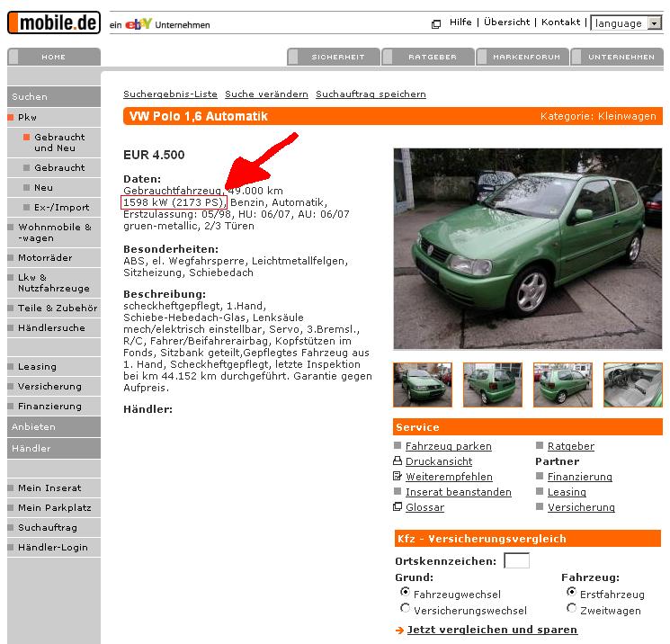Click second thumbnail showing rear left view
The width and height of the screenshot is (670, 644).
pos(493,385)
